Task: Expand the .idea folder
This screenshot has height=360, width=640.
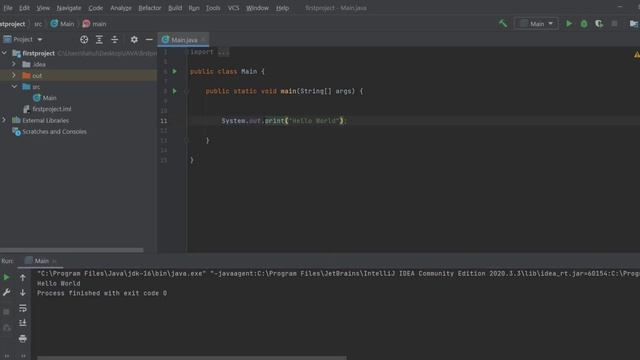Action: [14, 64]
